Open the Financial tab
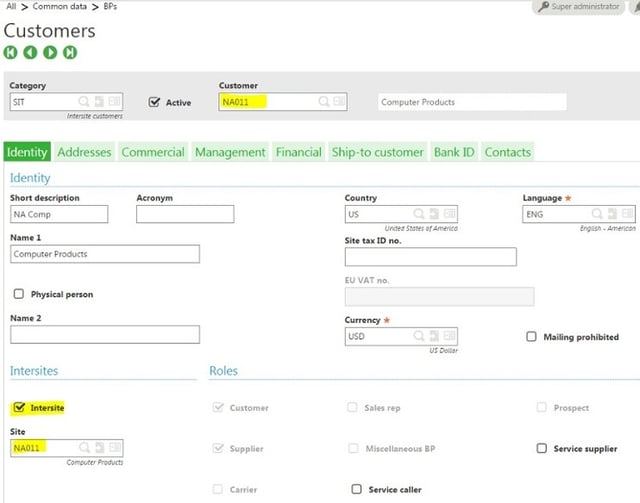The image size is (640, 503). tap(299, 152)
